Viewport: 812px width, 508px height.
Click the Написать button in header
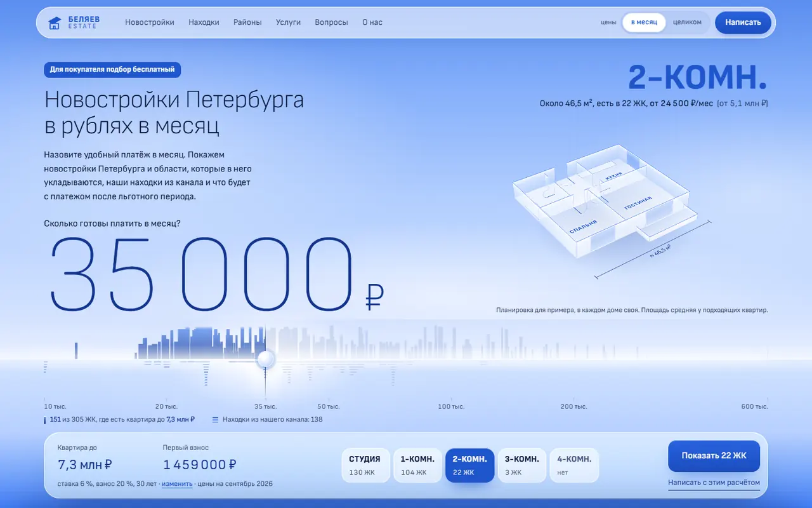(x=743, y=22)
